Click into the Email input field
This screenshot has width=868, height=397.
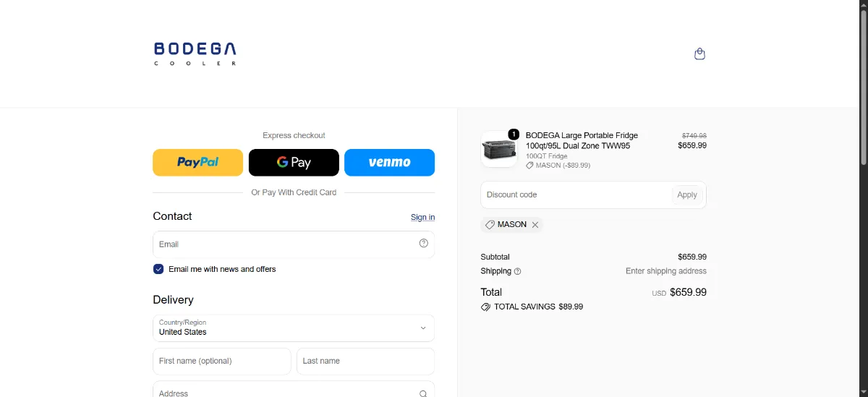tap(294, 244)
